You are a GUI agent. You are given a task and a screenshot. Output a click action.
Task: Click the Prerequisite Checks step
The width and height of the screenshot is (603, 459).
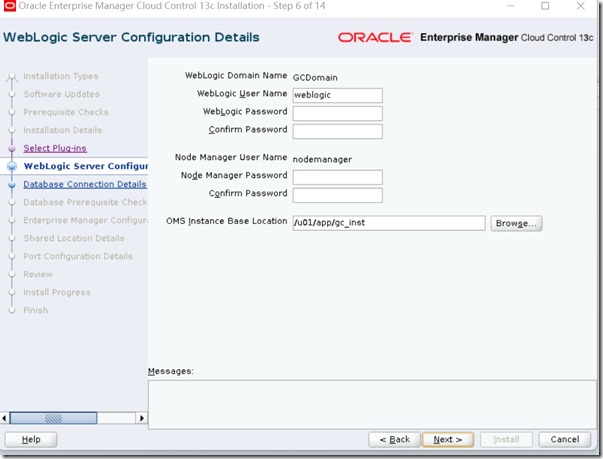coord(66,112)
